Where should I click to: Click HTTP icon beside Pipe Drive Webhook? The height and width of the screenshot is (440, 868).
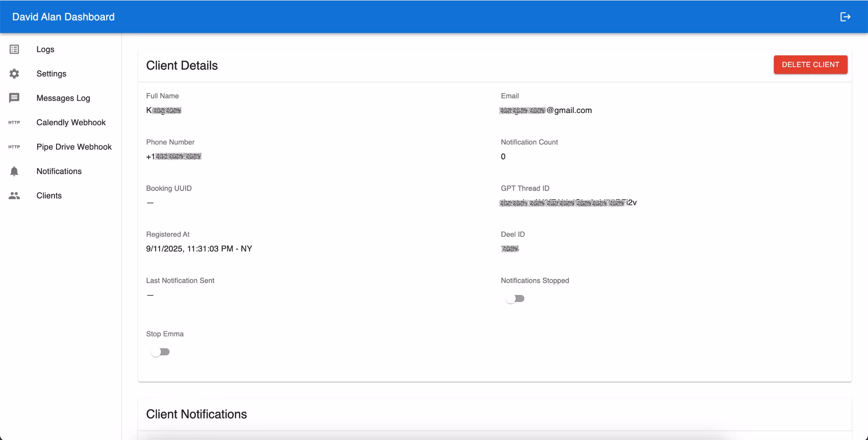pyautogui.click(x=14, y=147)
